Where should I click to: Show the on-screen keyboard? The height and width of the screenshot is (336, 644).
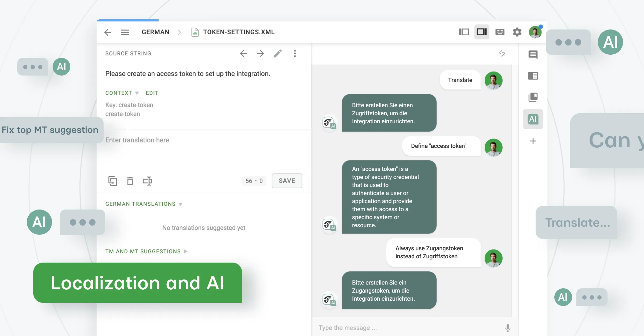[x=500, y=32]
